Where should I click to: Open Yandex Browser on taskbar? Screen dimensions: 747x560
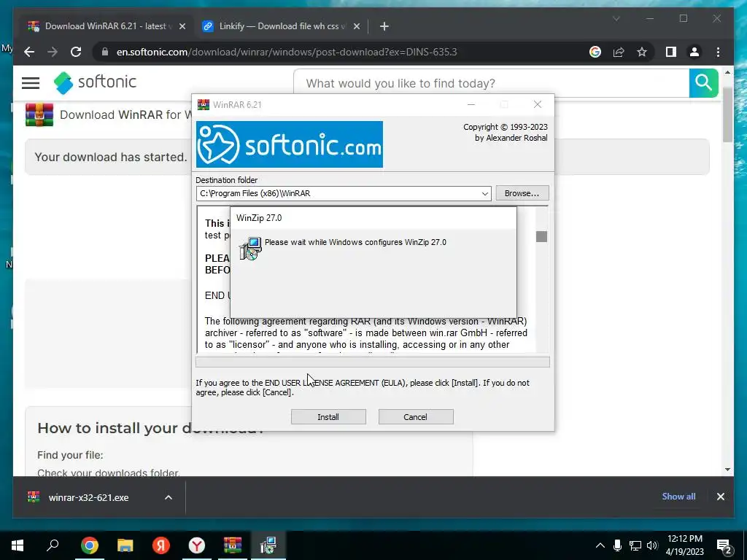tap(197, 545)
